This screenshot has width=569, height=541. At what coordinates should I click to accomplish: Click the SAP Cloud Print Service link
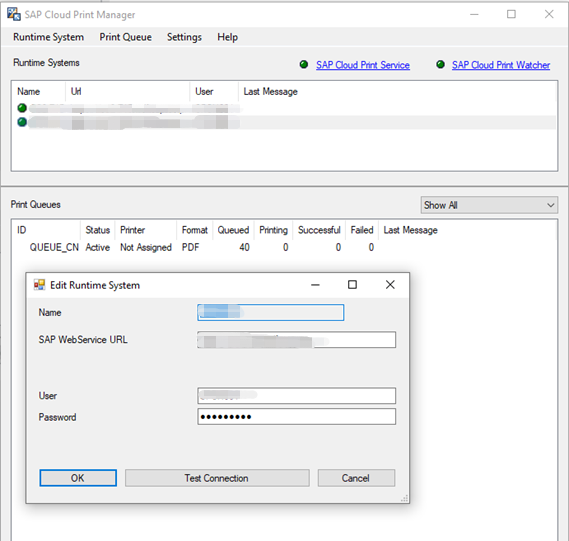363,65
